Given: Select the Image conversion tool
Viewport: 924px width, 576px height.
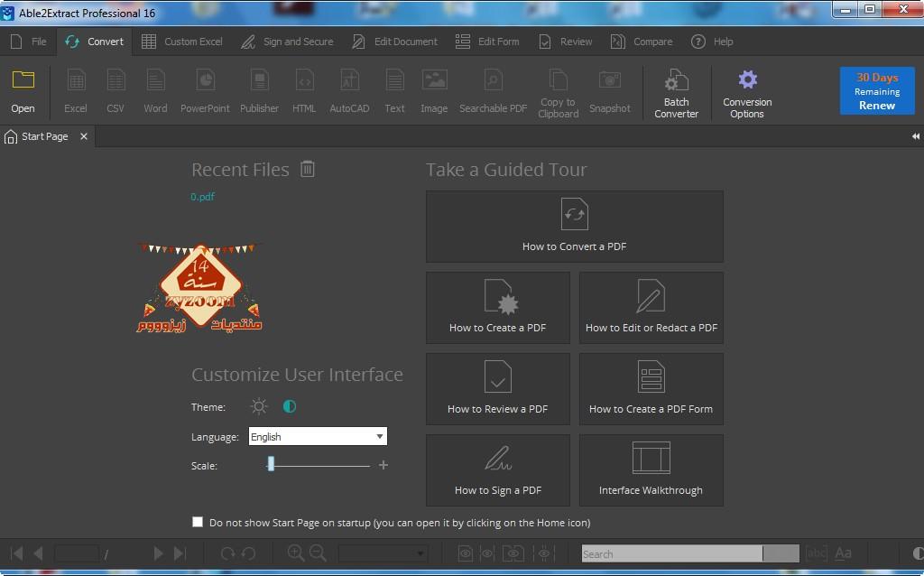Looking at the screenshot, I should click(x=434, y=91).
